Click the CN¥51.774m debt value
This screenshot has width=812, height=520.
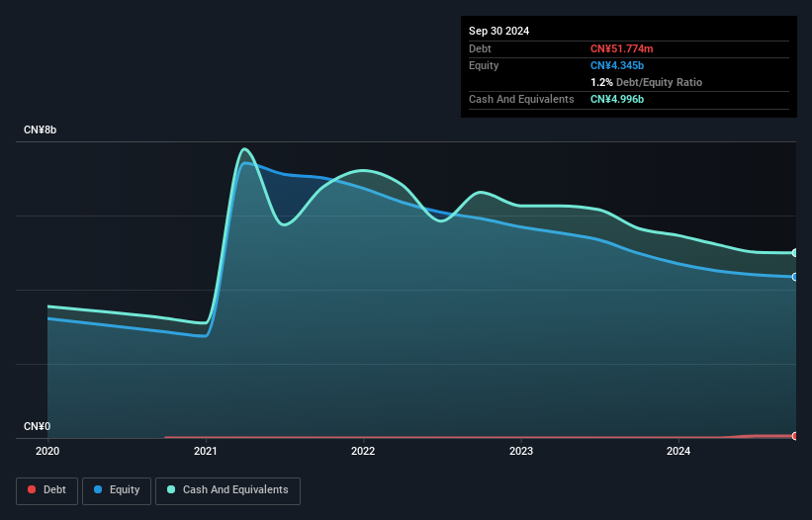[x=621, y=48]
